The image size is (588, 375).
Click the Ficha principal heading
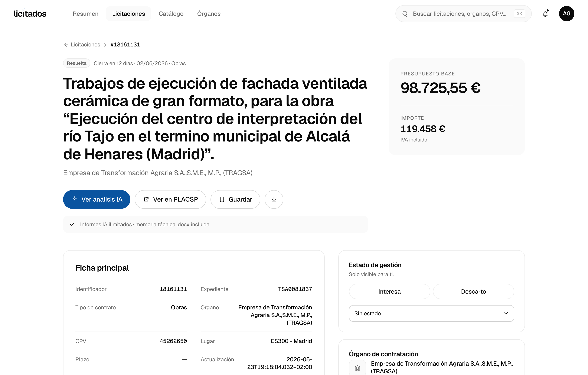click(102, 268)
